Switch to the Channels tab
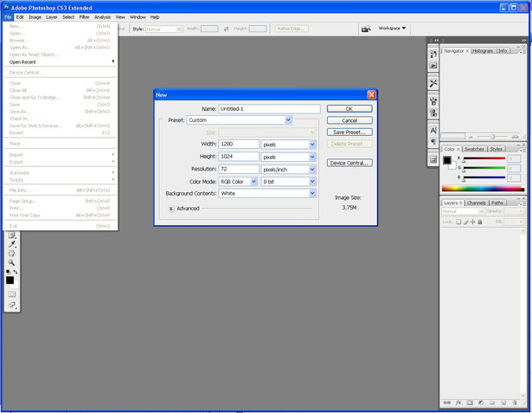 pos(477,203)
